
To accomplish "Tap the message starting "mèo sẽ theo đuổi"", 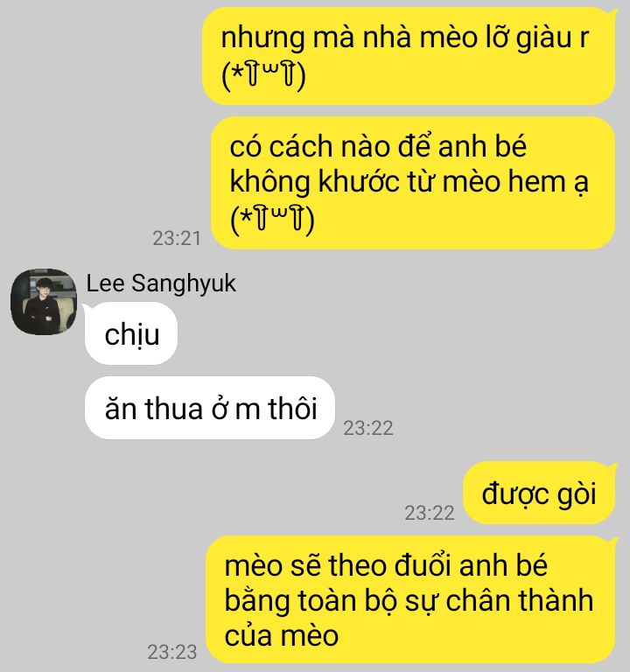I will coord(410,599).
